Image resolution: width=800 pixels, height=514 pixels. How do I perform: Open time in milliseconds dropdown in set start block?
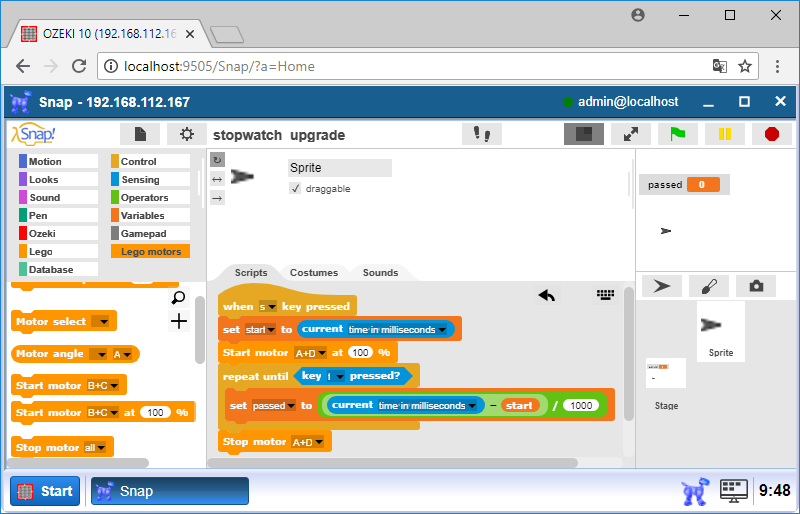point(397,330)
